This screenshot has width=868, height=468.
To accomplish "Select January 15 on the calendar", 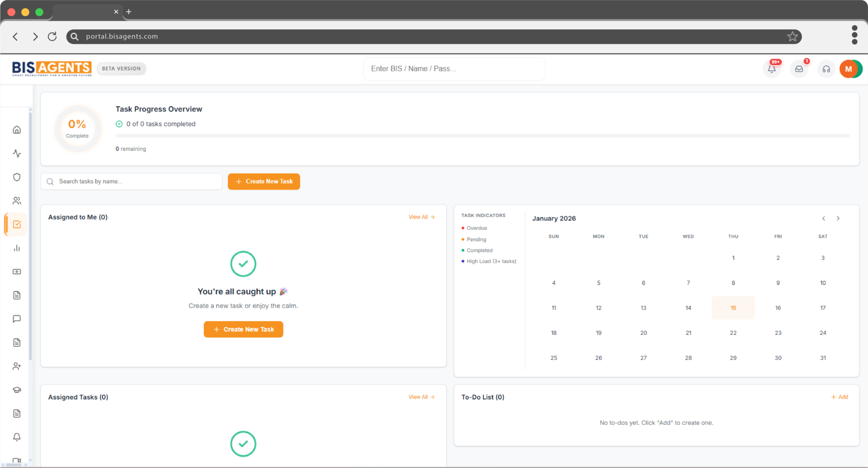I will pos(733,308).
